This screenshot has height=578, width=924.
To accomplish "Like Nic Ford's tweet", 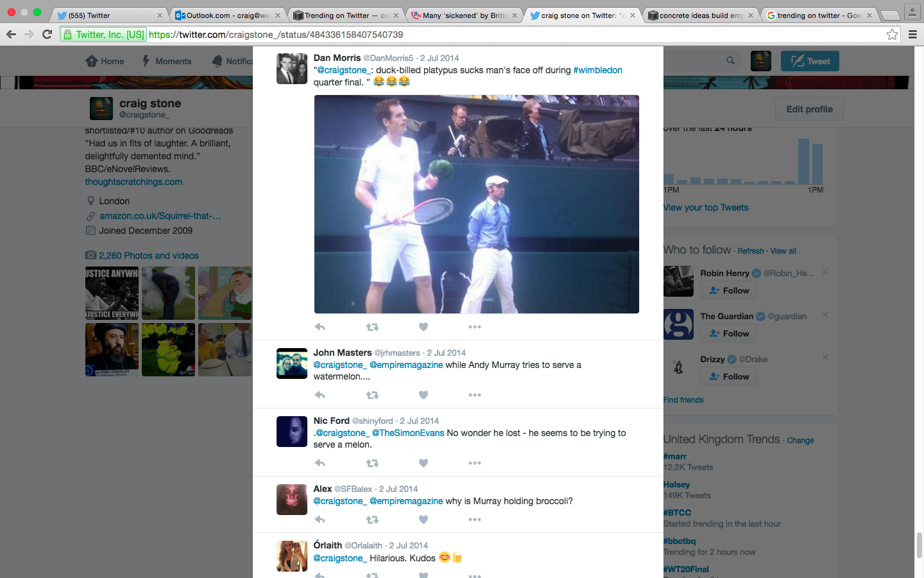I will (424, 463).
